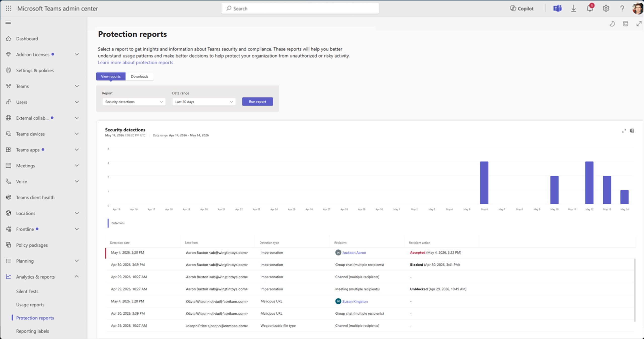This screenshot has height=339, width=644.
Task: Open the app launcher waffle icon
Action: click(x=9, y=8)
